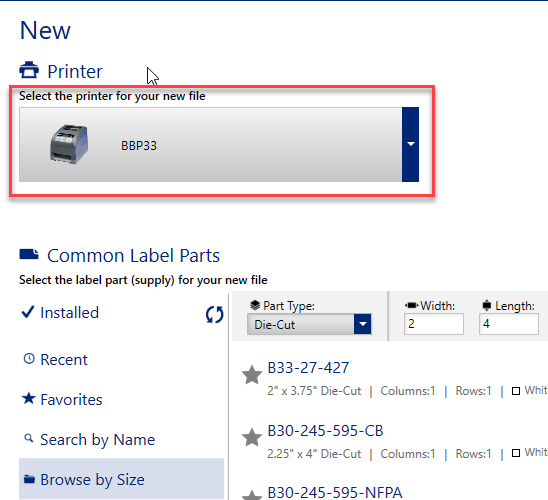Open the Favorites label parts list
This screenshot has width=548, height=500.
(71, 399)
